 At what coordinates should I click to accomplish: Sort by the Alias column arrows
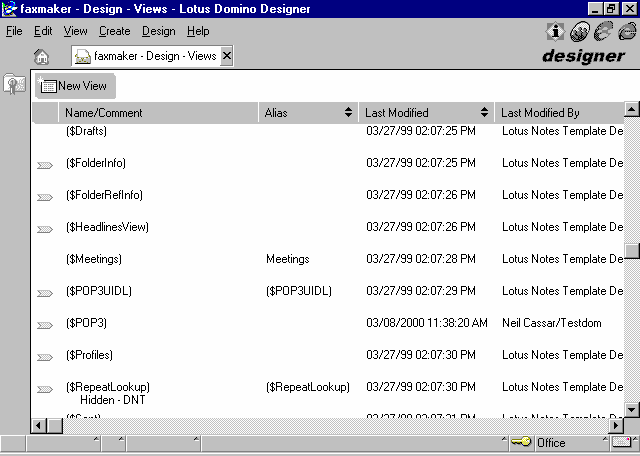348,113
